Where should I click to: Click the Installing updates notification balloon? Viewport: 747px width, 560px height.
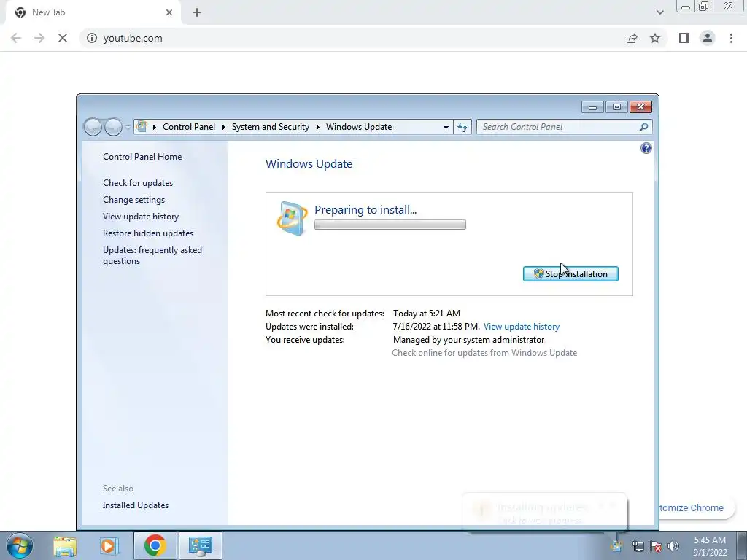point(544,513)
